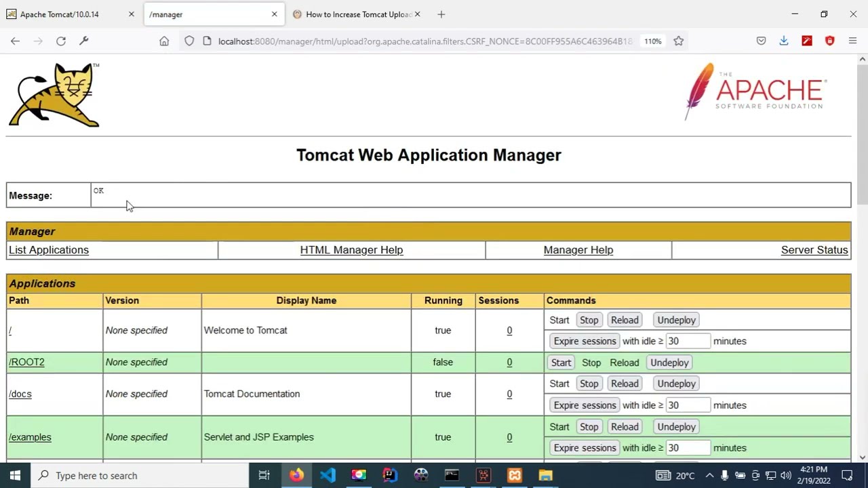The width and height of the screenshot is (868, 488).
Task: Open tracking protection shield in address bar
Action: 189,41
